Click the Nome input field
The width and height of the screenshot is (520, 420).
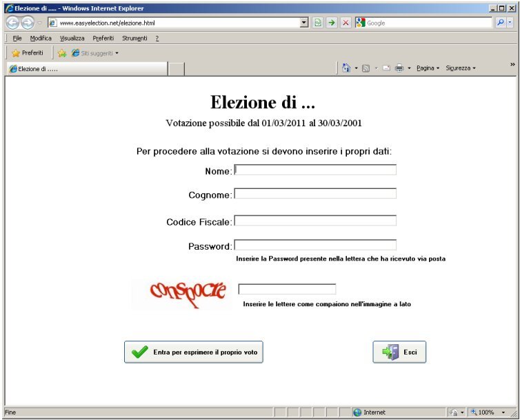(315, 170)
